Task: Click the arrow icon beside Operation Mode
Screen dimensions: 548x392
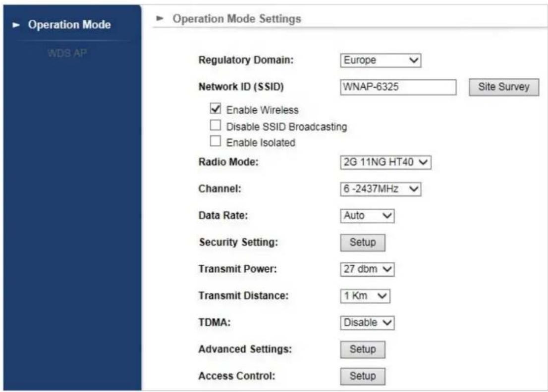Action: click(16, 25)
